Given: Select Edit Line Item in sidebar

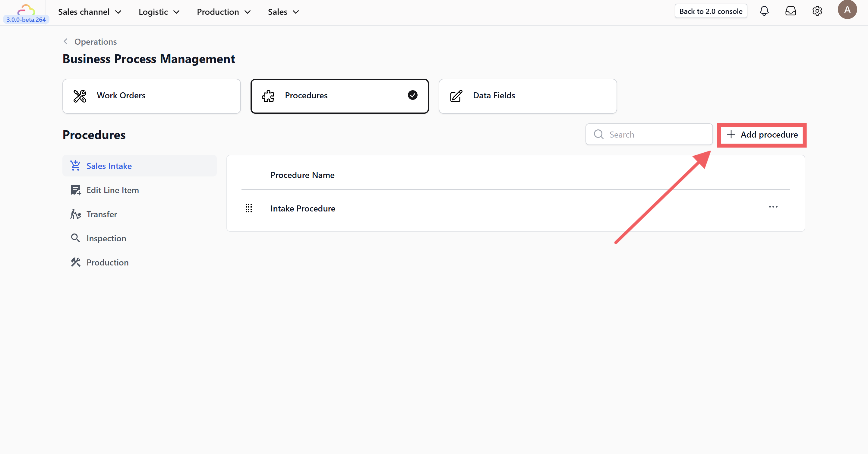Looking at the screenshot, I should pyautogui.click(x=112, y=190).
